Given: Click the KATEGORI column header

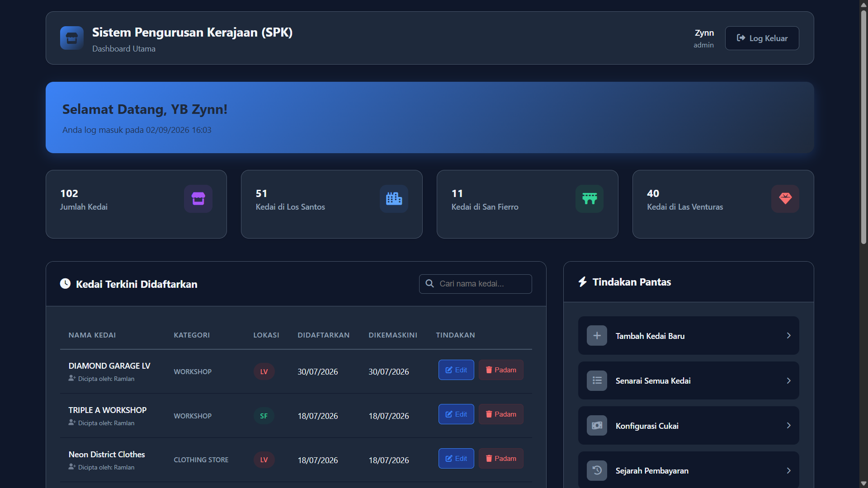Looking at the screenshot, I should tap(192, 335).
